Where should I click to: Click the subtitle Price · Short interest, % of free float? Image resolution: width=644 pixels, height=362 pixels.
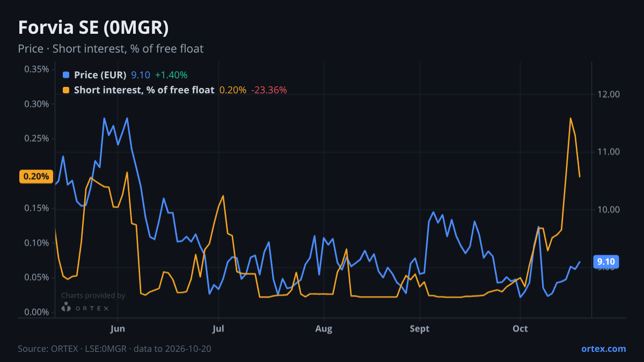click(x=111, y=49)
